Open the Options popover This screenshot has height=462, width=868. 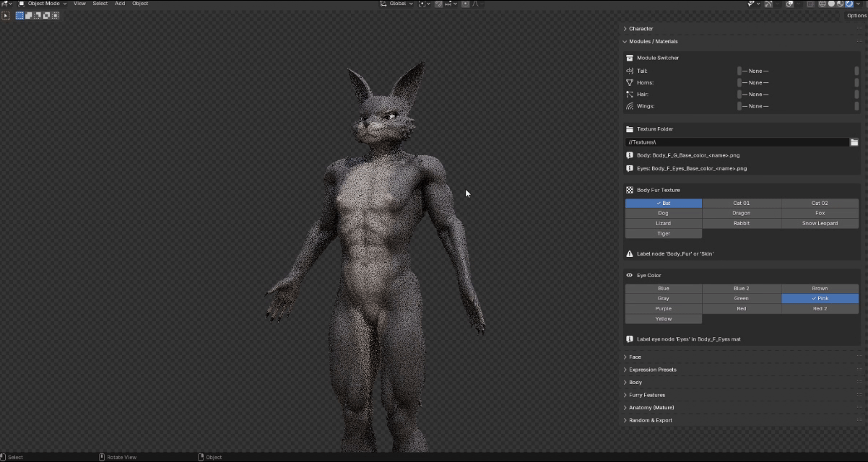(856, 15)
